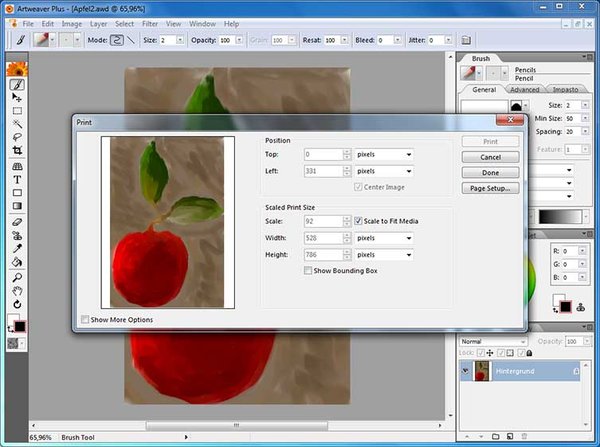Click the Page Setup button
The image size is (600, 447).
pos(491,187)
